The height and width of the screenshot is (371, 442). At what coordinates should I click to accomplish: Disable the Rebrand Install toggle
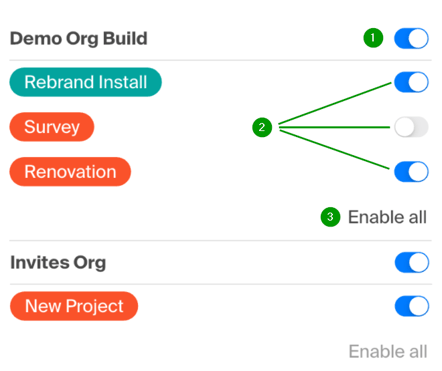pos(411,82)
